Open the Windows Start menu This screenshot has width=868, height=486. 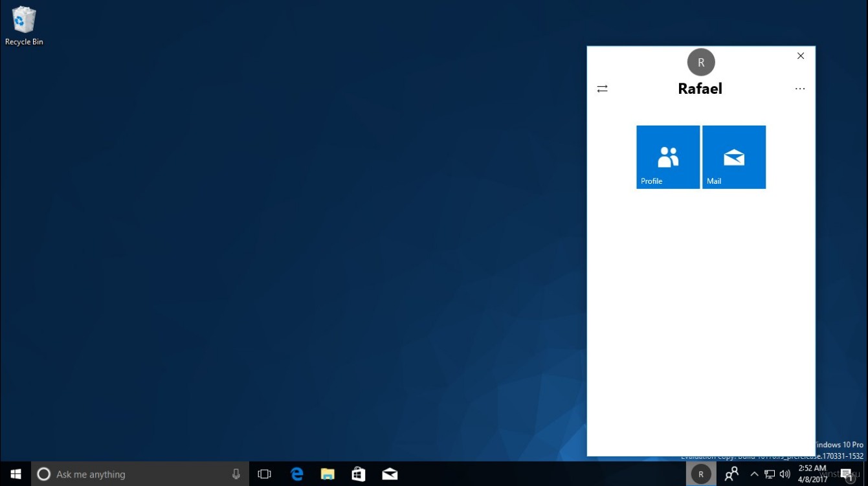(16, 474)
